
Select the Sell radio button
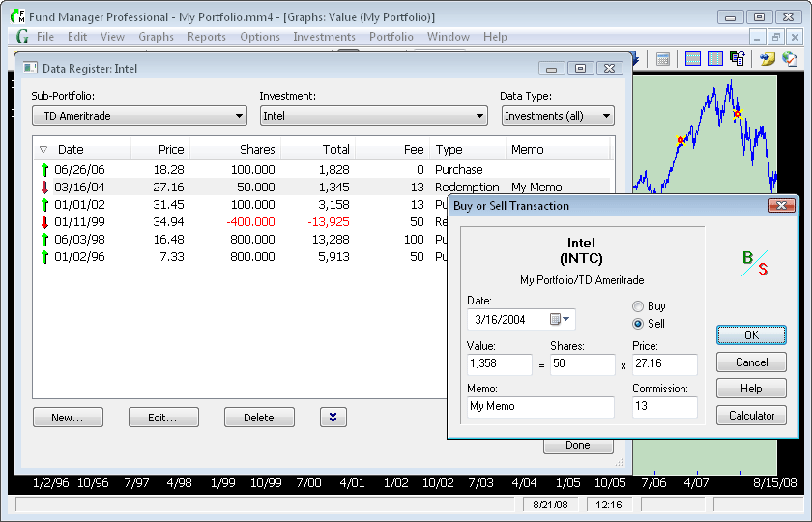[x=638, y=324]
